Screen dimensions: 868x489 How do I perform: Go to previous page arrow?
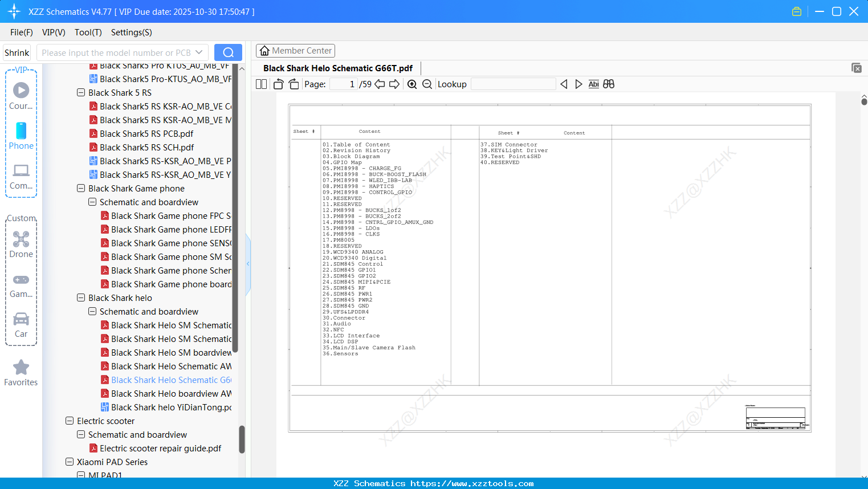coord(380,84)
